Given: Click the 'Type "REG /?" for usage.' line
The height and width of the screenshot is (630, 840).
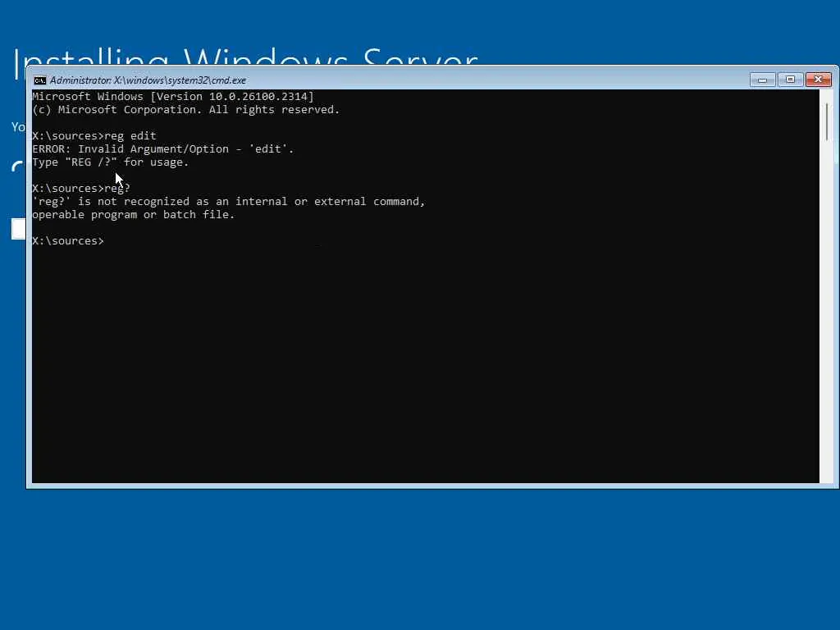Looking at the screenshot, I should coord(111,162).
